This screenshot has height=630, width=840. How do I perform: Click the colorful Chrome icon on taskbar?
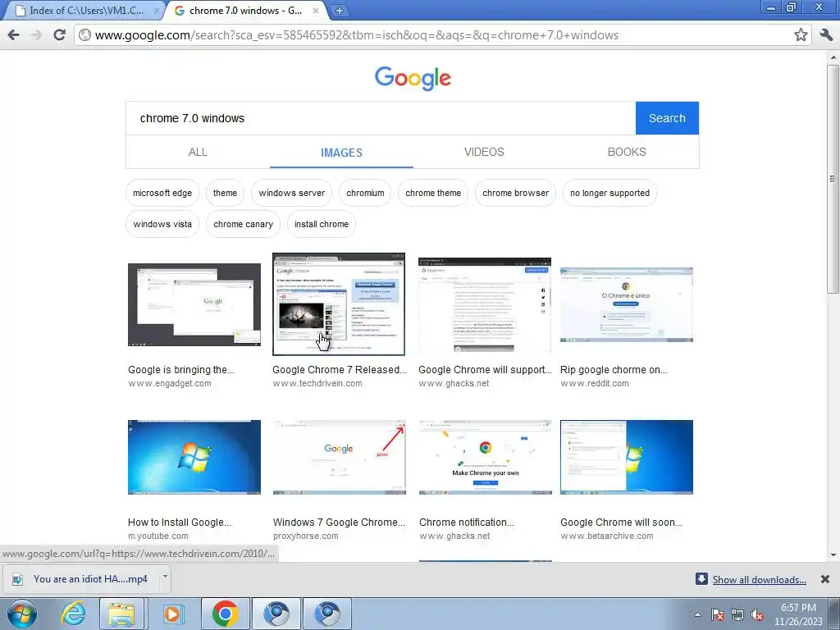coord(225,614)
